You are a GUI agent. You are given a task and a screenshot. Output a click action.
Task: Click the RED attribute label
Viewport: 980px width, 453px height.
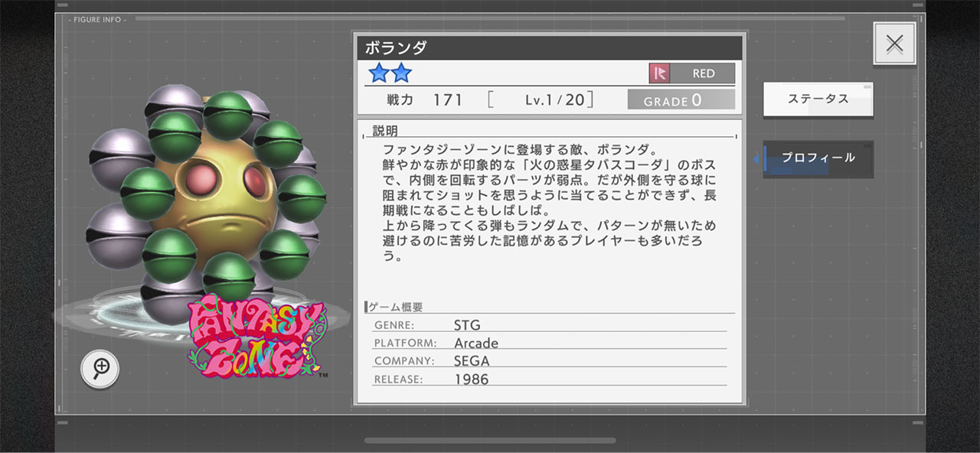pyautogui.click(x=703, y=73)
